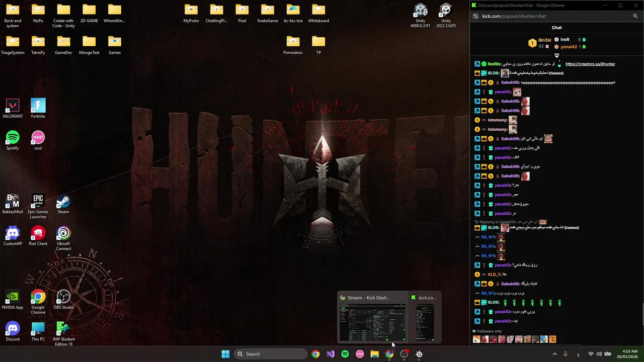The width and height of the screenshot is (644, 362).
Task: Select the kick.co... chat window preview thumbnail
Action: [x=425, y=317]
